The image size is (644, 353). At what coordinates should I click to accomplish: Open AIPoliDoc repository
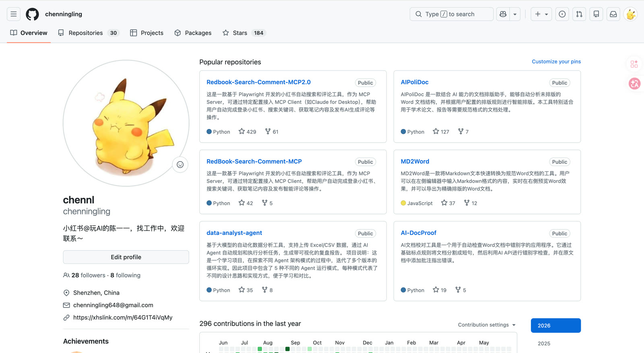415,82
